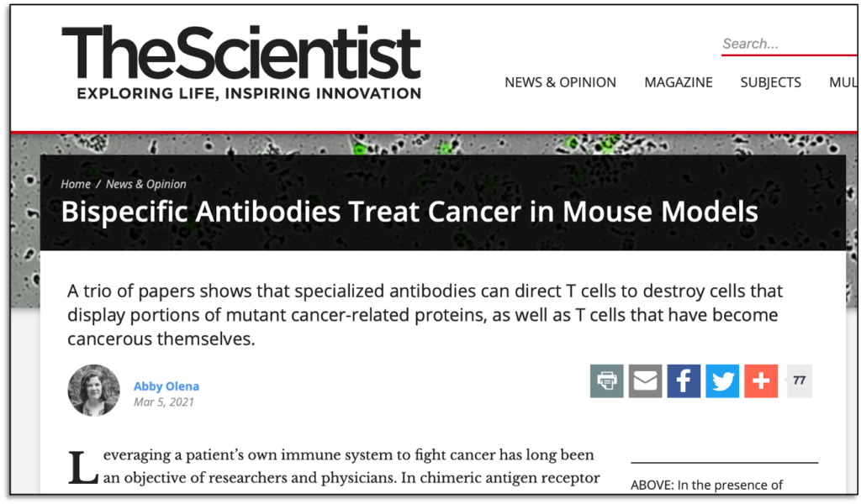Go to TheScientist homepage logo
This screenshot has height=504, width=861.
coord(241,63)
